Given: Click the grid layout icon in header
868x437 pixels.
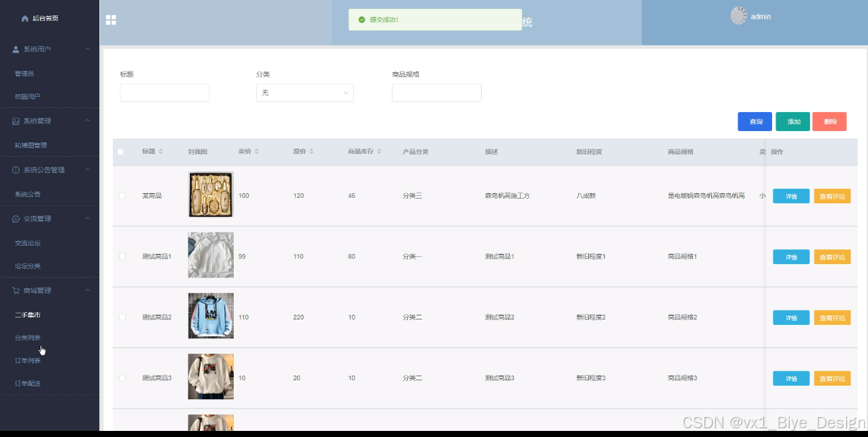Looking at the screenshot, I should (x=111, y=20).
